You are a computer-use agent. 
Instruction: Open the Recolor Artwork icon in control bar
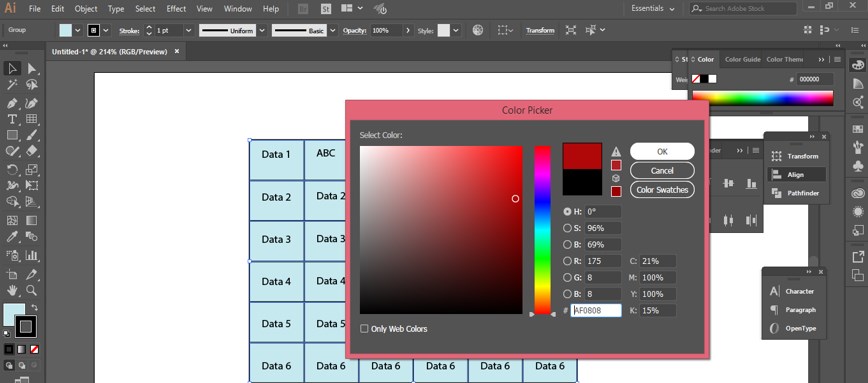click(x=478, y=30)
